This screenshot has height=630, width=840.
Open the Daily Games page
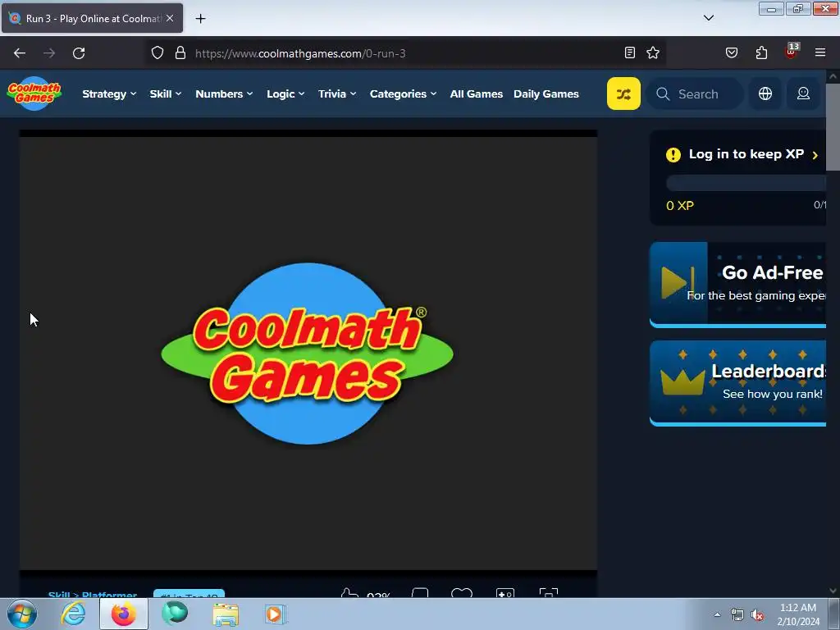click(x=546, y=94)
